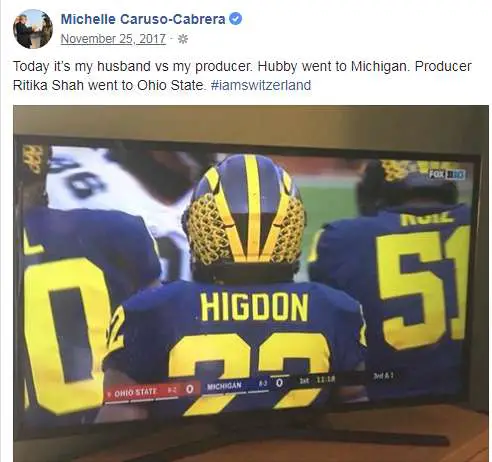
Task: Click the 3rd & 1 down indicator
Action: point(383,375)
